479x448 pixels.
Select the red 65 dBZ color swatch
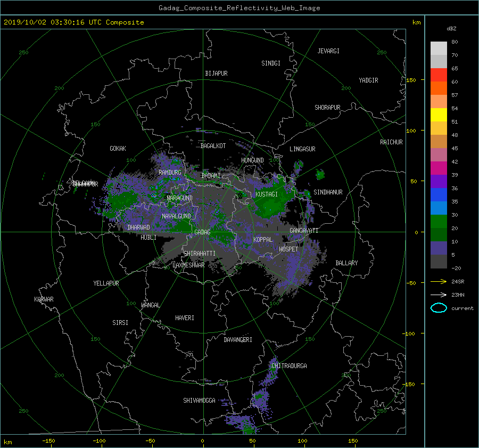click(x=439, y=75)
